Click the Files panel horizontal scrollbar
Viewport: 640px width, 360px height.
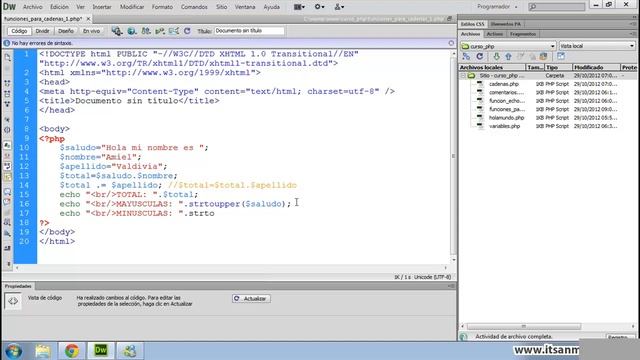click(524, 327)
